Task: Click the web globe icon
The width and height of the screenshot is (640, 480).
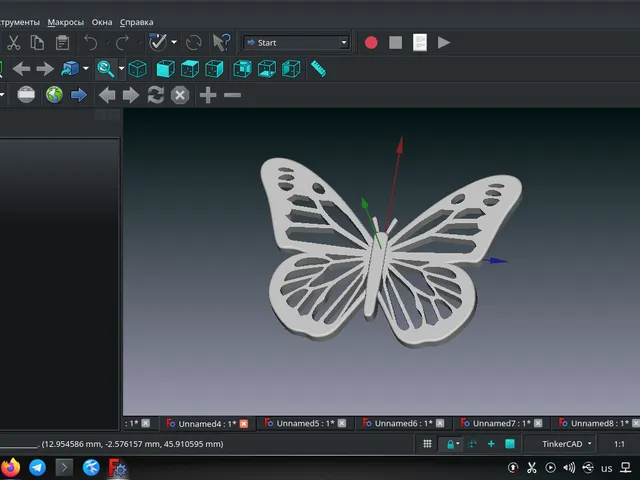Action: pos(54,95)
